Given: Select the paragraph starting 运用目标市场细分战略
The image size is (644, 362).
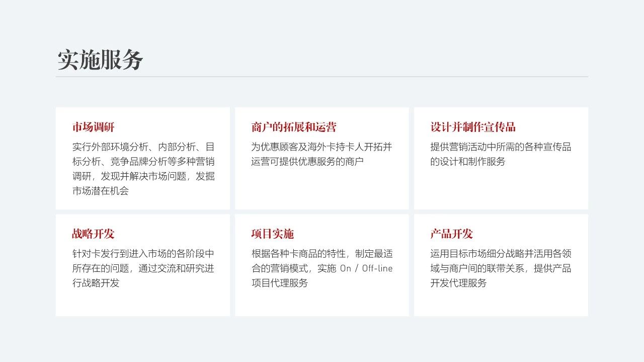Looking at the screenshot, I should (501, 268).
